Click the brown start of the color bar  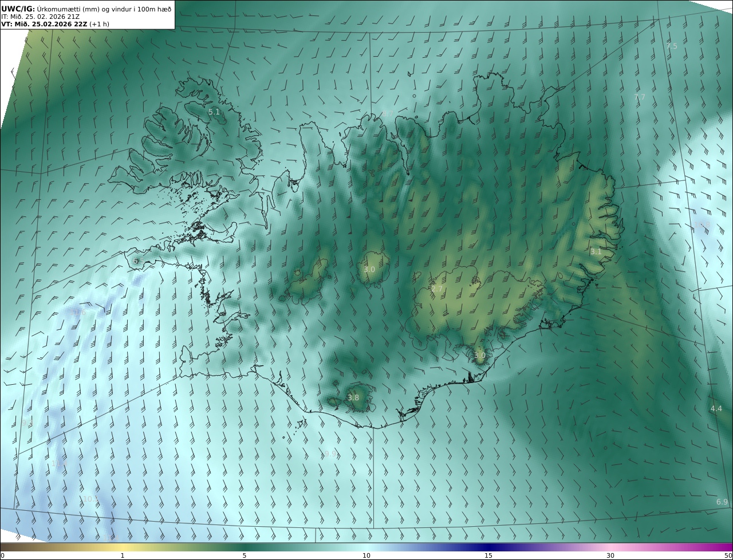pos(9,547)
